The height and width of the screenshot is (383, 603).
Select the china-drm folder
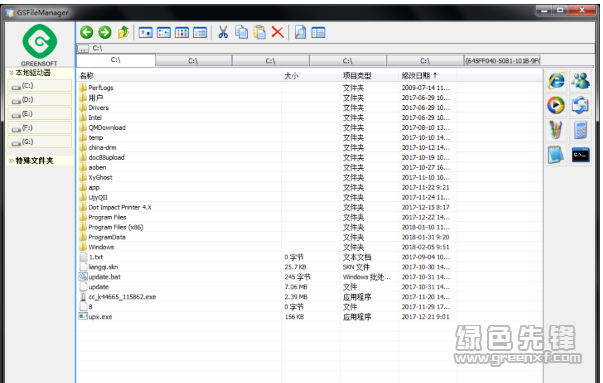point(102,148)
